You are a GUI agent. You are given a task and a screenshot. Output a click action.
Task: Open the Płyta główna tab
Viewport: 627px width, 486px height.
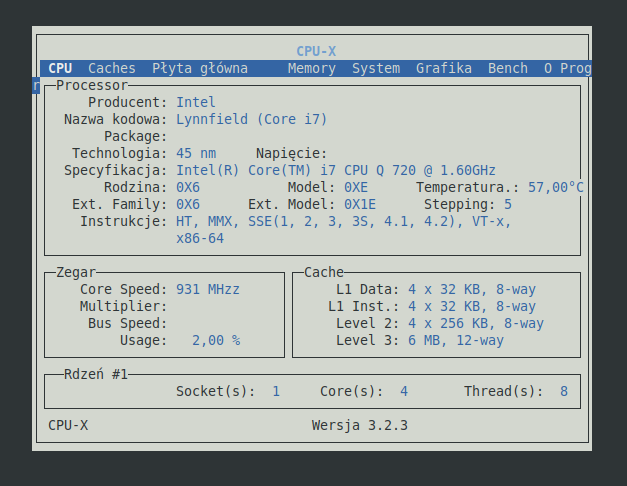point(200,68)
